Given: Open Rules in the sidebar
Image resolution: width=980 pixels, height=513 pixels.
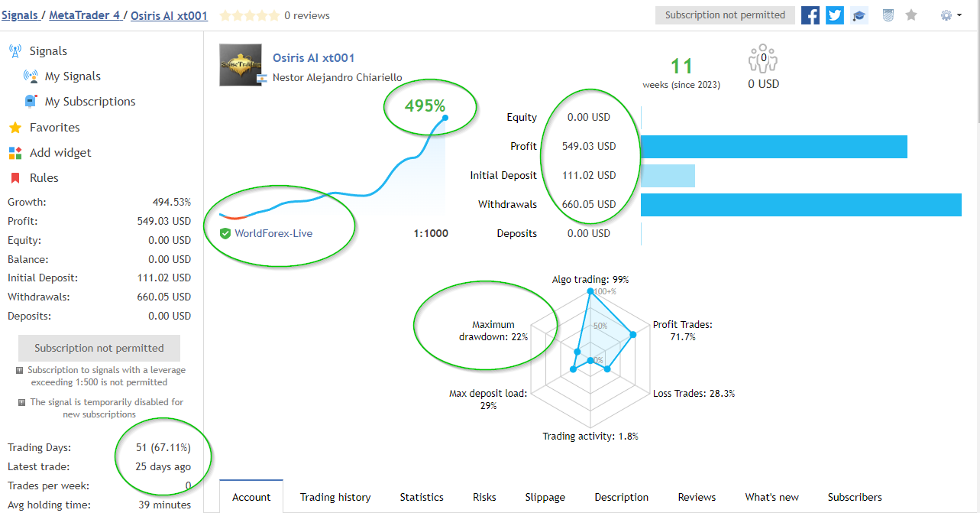Looking at the screenshot, I should pos(44,178).
